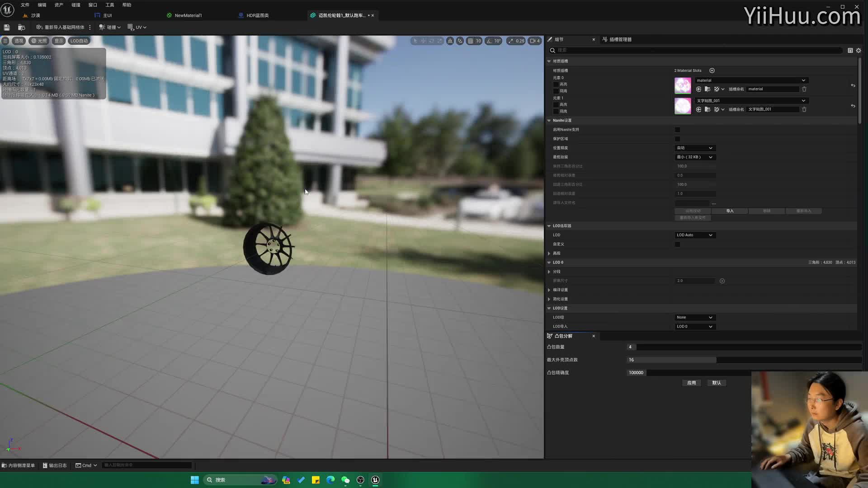Add a new material slot
This screenshot has width=868, height=488.
coord(712,70)
